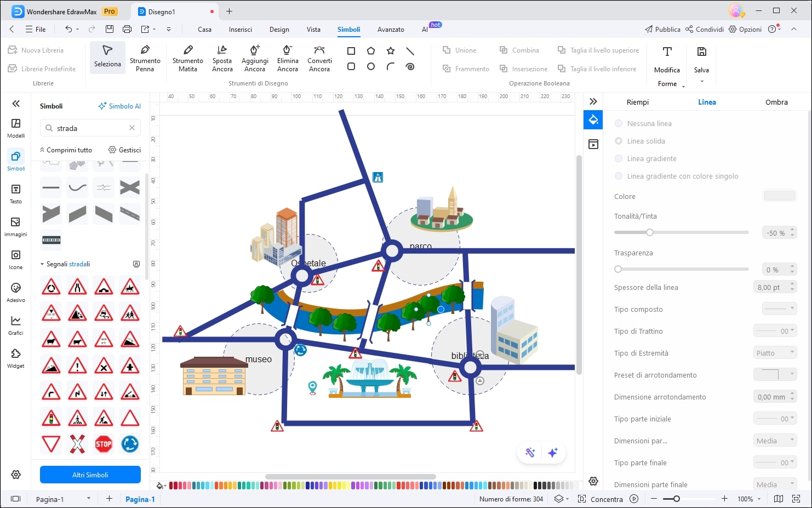Screen dimensions: 812x508
Task: Toggle focus mode Concentra
Action: [x=601, y=499]
